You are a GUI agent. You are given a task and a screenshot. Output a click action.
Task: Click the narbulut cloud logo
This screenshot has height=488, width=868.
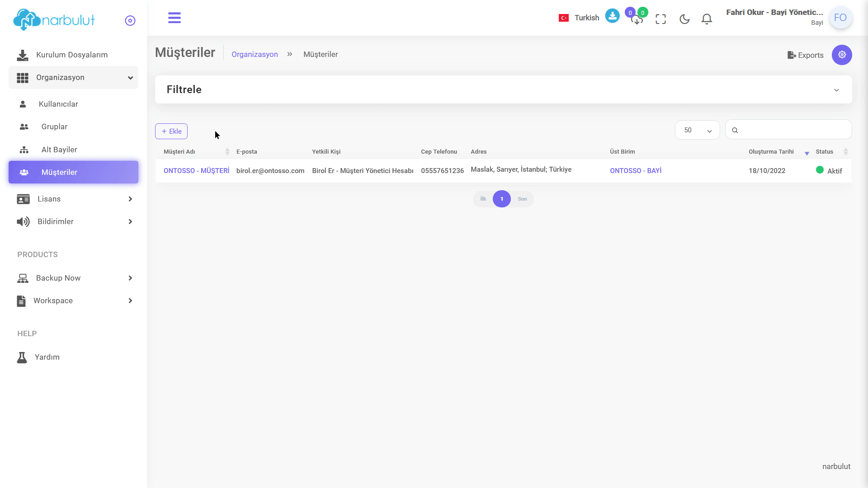click(54, 20)
